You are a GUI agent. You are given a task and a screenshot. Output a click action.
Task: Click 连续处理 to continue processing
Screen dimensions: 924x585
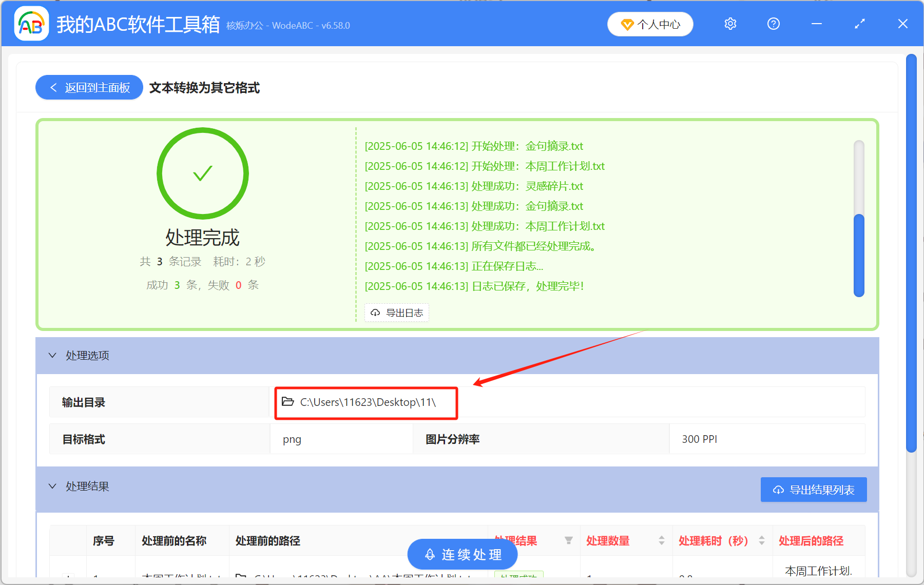click(x=462, y=554)
